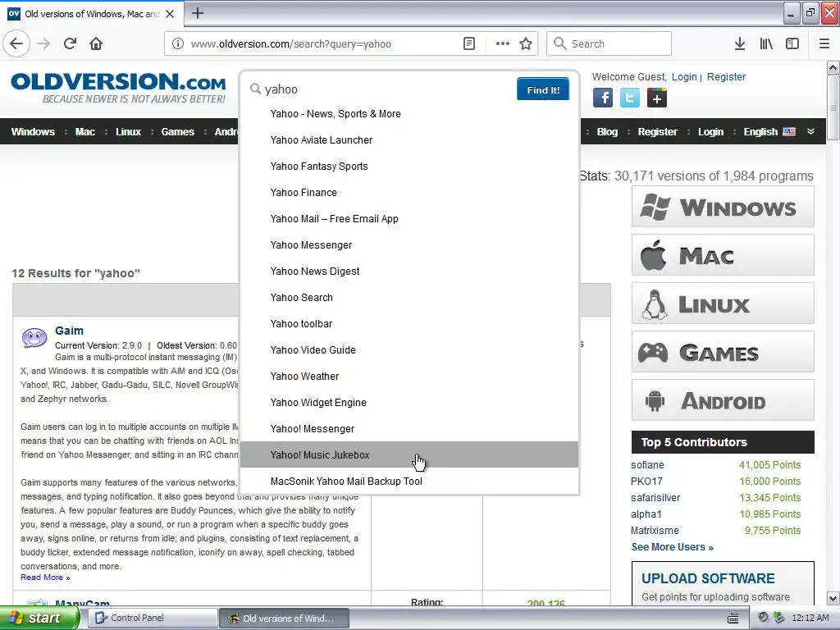Choose MacSonik Yahoo Mail Backup Tool
The height and width of the screenshot is (630, 840).
[409, 481]
